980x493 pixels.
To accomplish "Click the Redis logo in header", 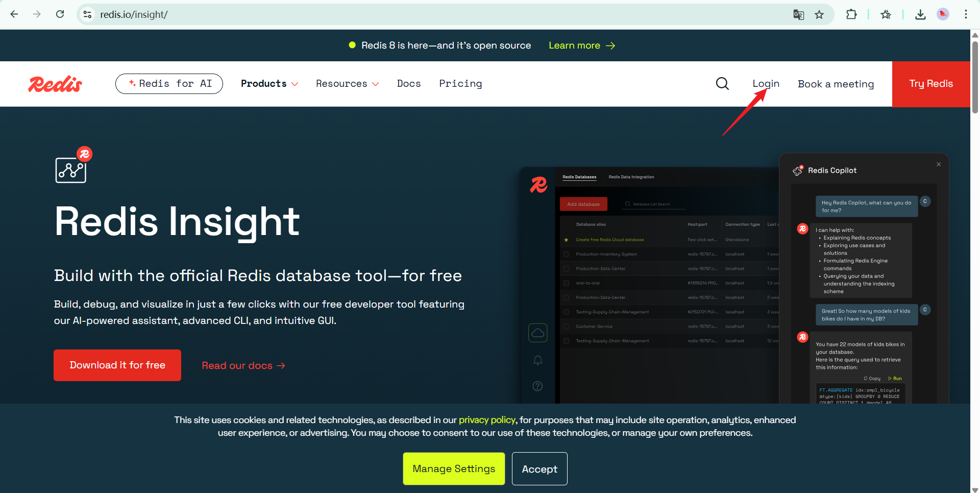I will (x=55, y=84).
